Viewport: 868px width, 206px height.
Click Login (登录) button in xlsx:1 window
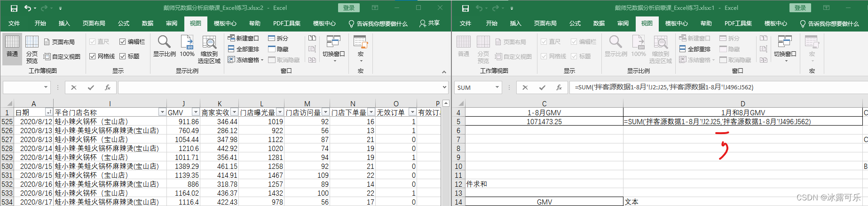click(x=800, y=8)
